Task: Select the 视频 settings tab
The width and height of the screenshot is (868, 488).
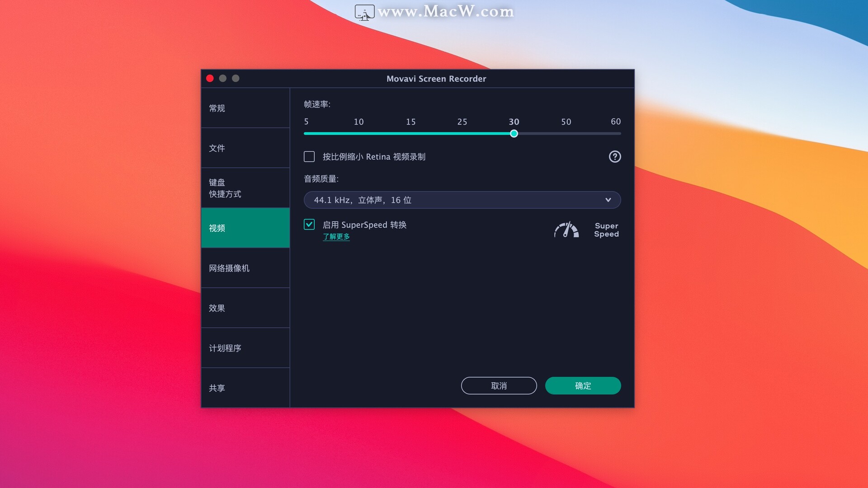Action: (245, 228)
